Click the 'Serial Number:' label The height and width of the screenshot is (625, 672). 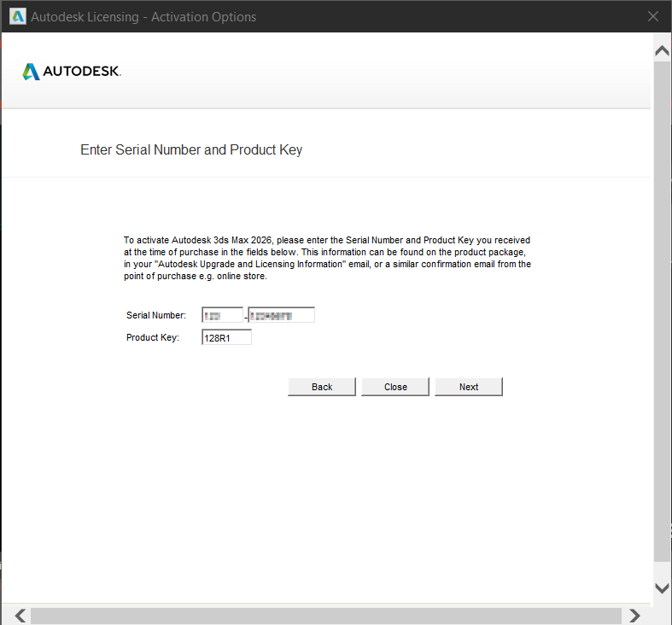tap(156, 315)
